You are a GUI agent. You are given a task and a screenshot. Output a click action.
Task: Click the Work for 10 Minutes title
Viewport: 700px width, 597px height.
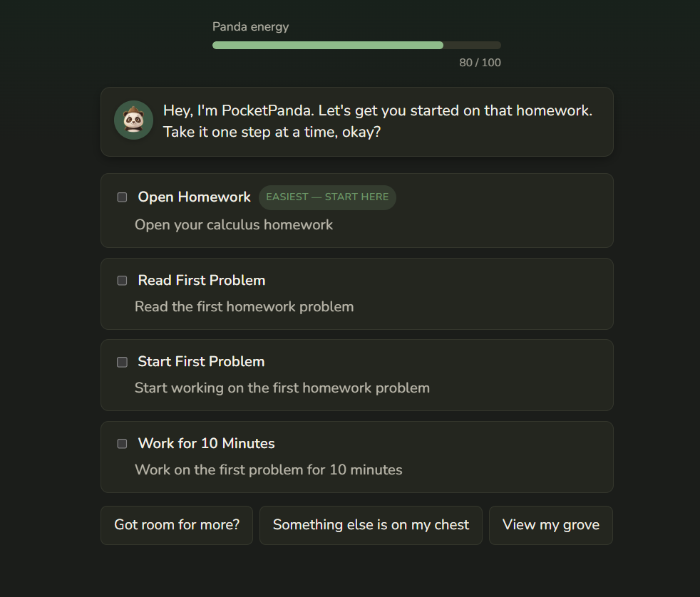tap(206, 443)
